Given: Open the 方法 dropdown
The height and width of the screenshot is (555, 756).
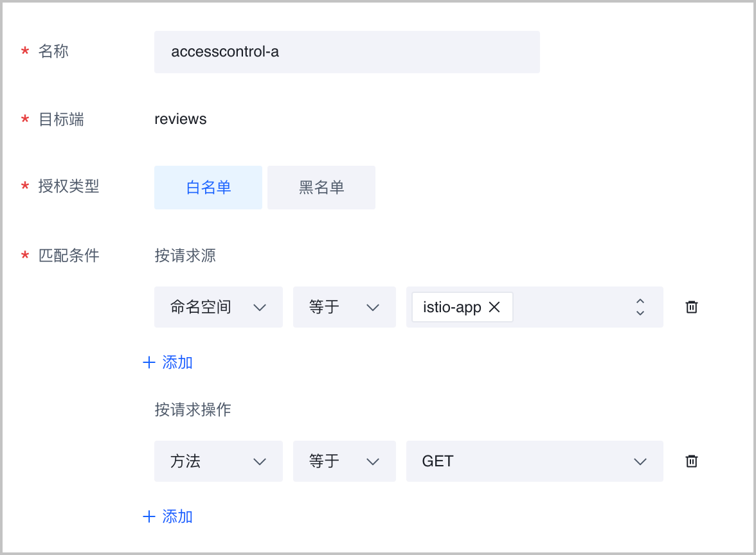Looking at the screenshot, I should tap(219, 461).
